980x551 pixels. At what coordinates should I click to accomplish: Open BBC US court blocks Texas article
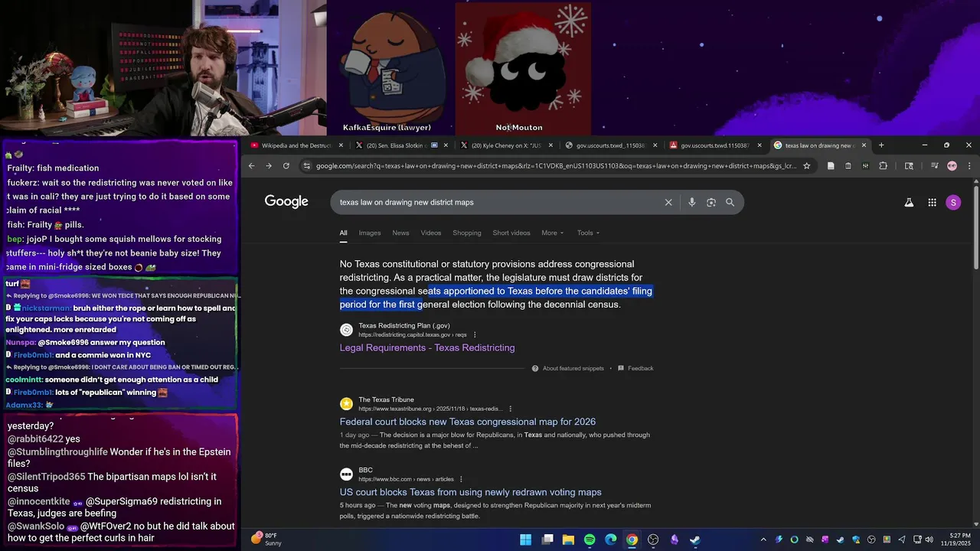(471, 492)
